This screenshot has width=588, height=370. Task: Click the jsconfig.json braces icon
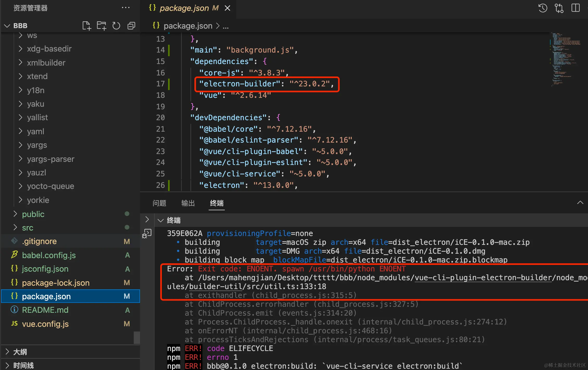pos(14,268)
